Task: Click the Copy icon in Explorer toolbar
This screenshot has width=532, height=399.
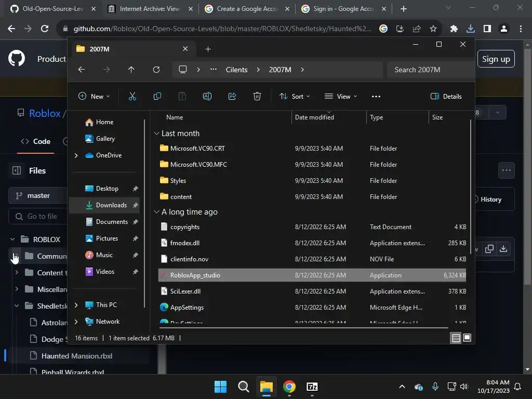Action: tap(157, 96)
